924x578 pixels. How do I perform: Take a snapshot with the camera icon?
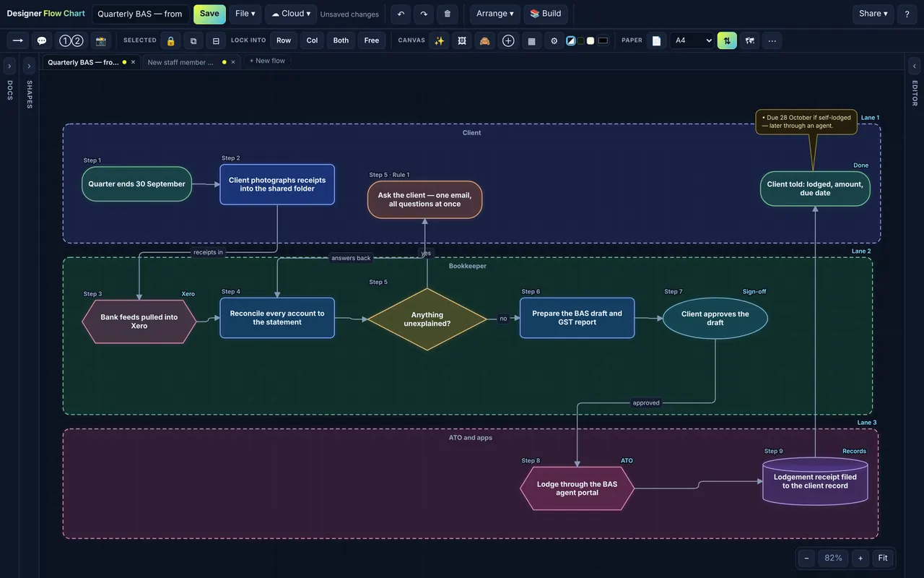point(101,40)
